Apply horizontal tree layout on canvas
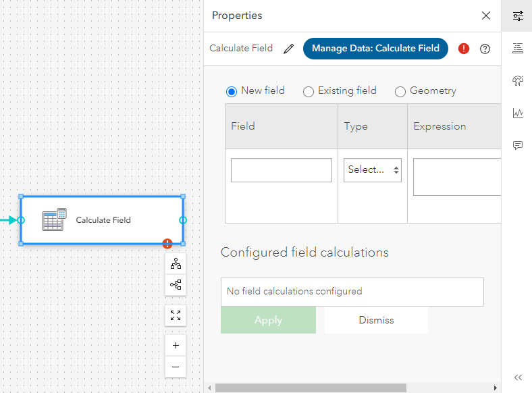Viewport: 532px width, 393px height. coord(176,284)
